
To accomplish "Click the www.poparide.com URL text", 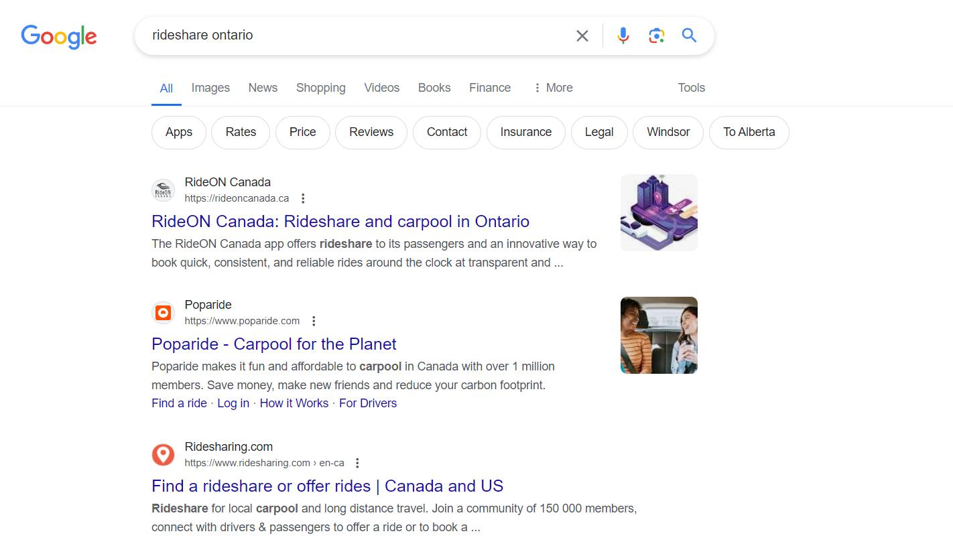I will 243,321.
